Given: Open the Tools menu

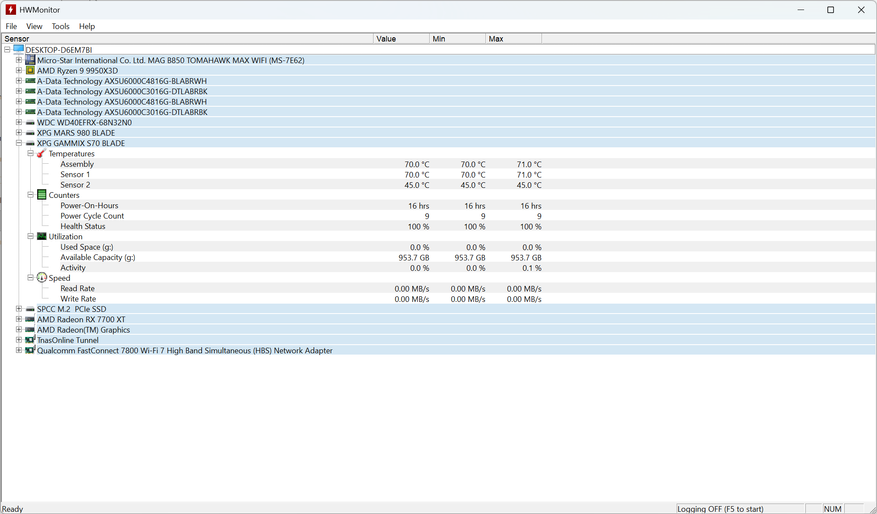Looking at the screenshot, I should (60, 26).
